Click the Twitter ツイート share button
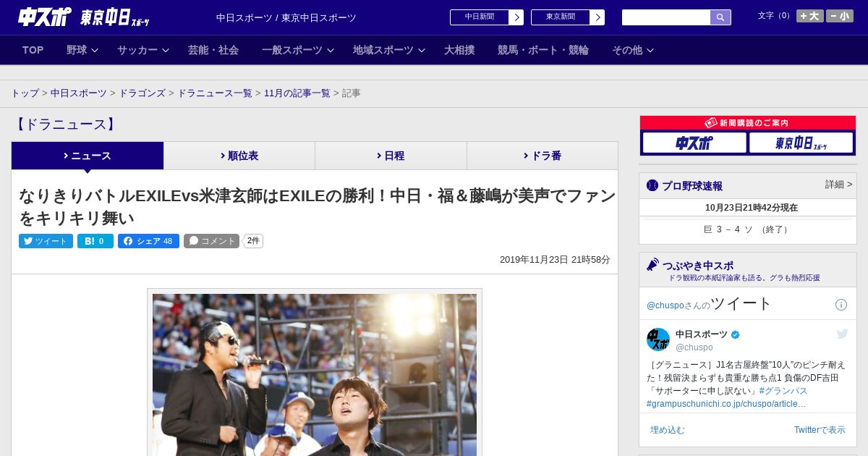The height and width of the screenshot is (456, 868). [46, 241]
